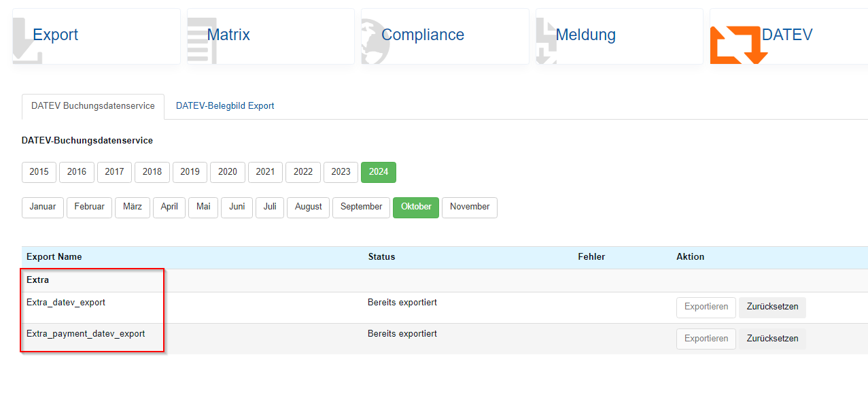Image resolution: width=868 pixels, height=406 pixels.
Task: Select year 2021
Action: pyautogui.click(x=265, y=172)
